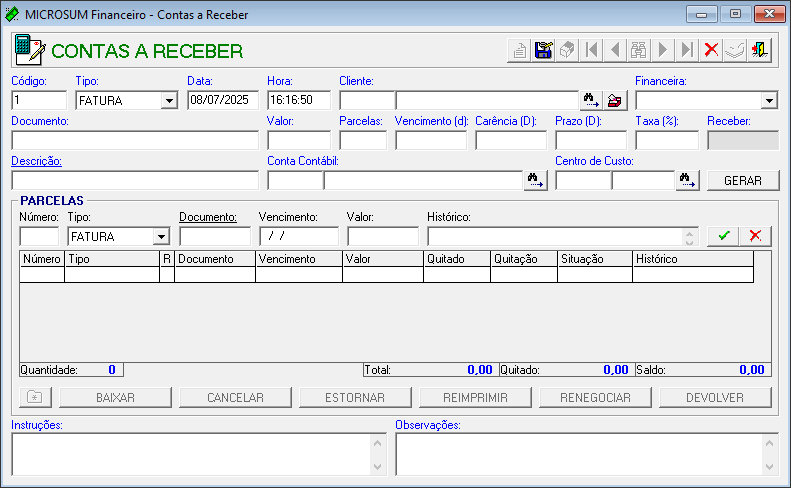Click the Vencimento (d) field
Image resolution: width=791 pixels, height=488 pixels.
(x=431, y=140)
